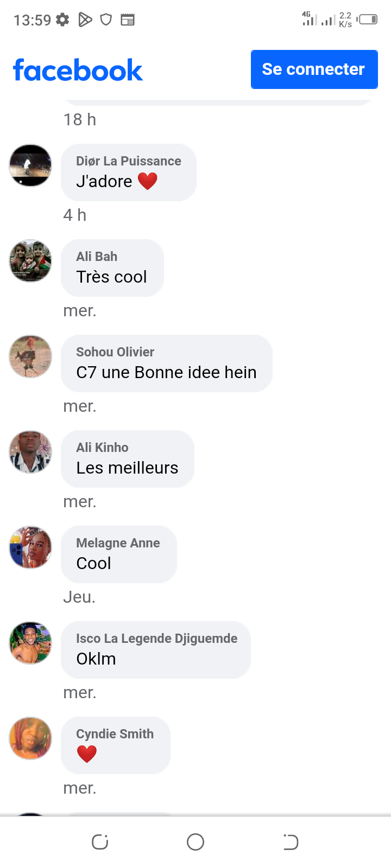
Task: Open the Facebook logo home link
Action: coord(78,71)
